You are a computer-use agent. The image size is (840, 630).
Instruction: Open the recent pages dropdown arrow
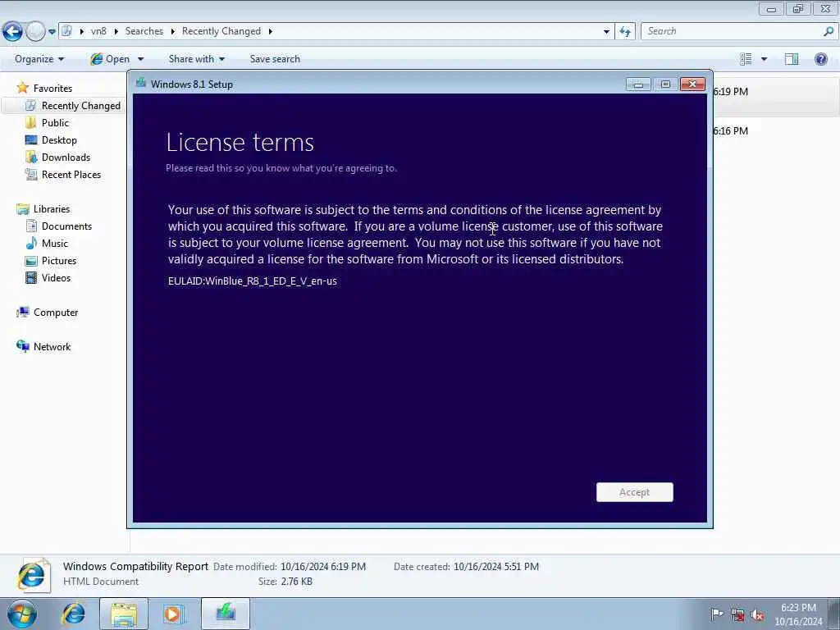pyautogui.click(x=52, y=32)
